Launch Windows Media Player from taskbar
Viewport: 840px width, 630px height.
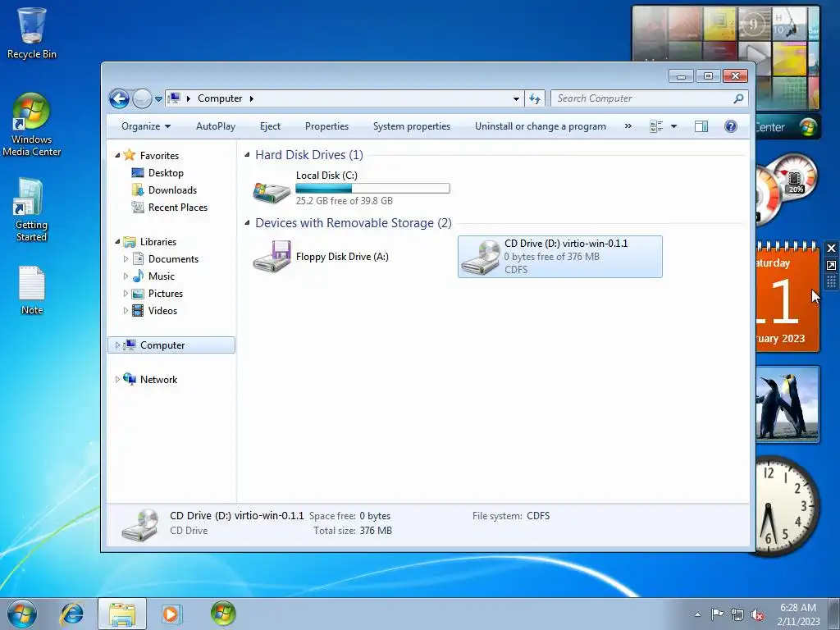171,614
